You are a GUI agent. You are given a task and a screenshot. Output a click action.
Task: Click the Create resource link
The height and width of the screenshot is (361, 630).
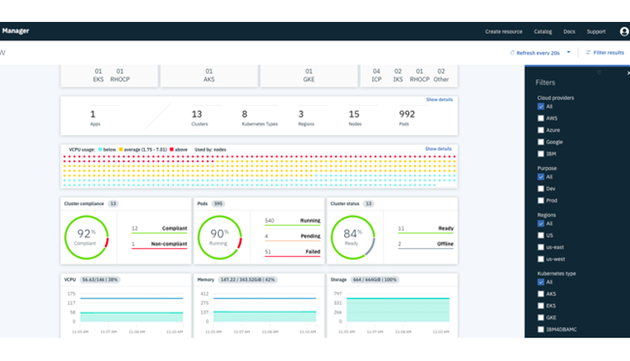pyautogui.click(x=503, y=31)
